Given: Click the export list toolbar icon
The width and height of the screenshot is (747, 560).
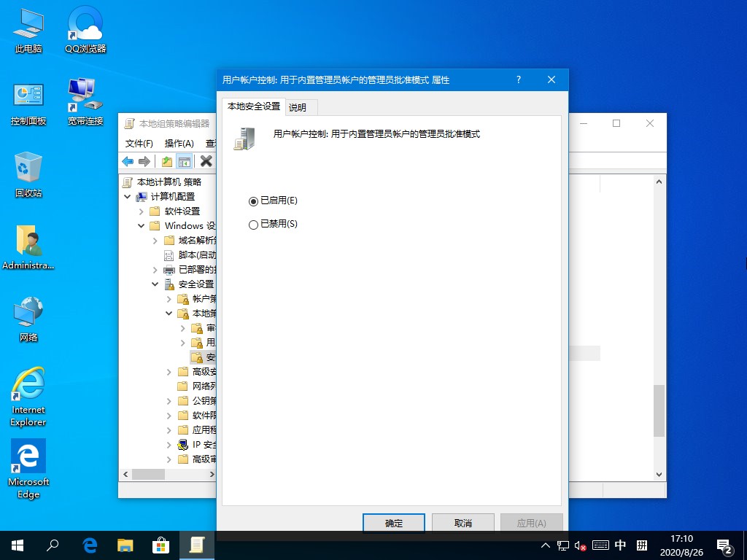Looking at the screenshot, I should (167, 161).
